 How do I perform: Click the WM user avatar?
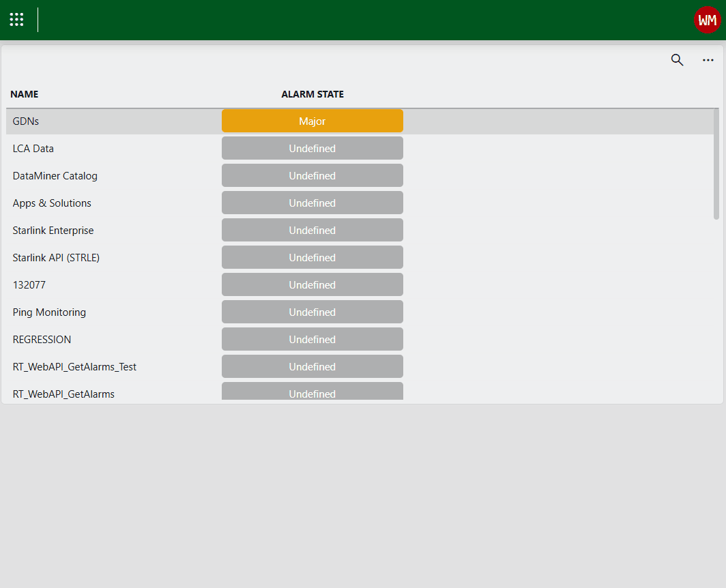(707, 20)
